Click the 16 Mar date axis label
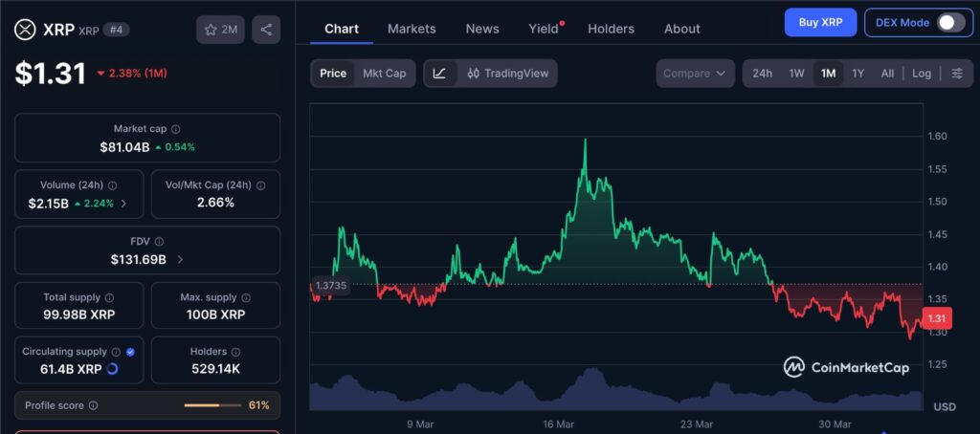This screenshot has width=980, height=434. [x=559, y=424]
